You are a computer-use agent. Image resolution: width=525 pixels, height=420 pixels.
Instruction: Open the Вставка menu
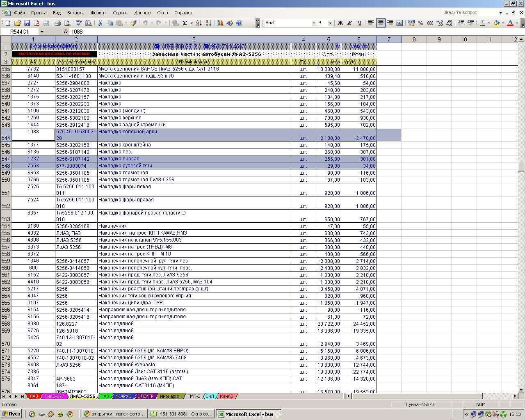[76, 13]
